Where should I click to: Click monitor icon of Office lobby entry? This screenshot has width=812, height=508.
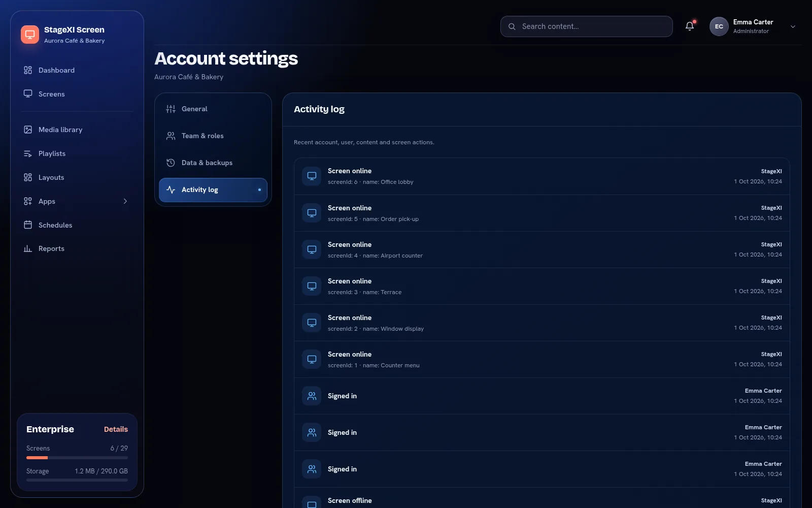[x=312, y=176]
